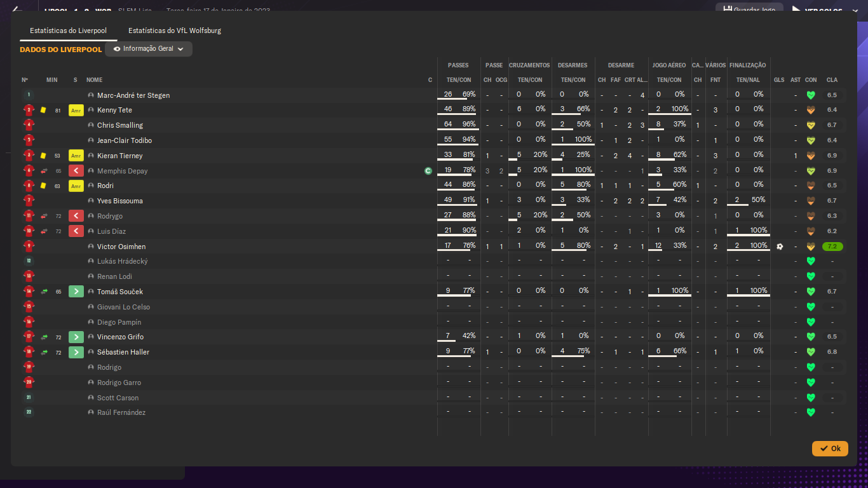Open Raúl Fernández's player name
The width and height of the screenshot is (868, 488).
tap(121, 412)
